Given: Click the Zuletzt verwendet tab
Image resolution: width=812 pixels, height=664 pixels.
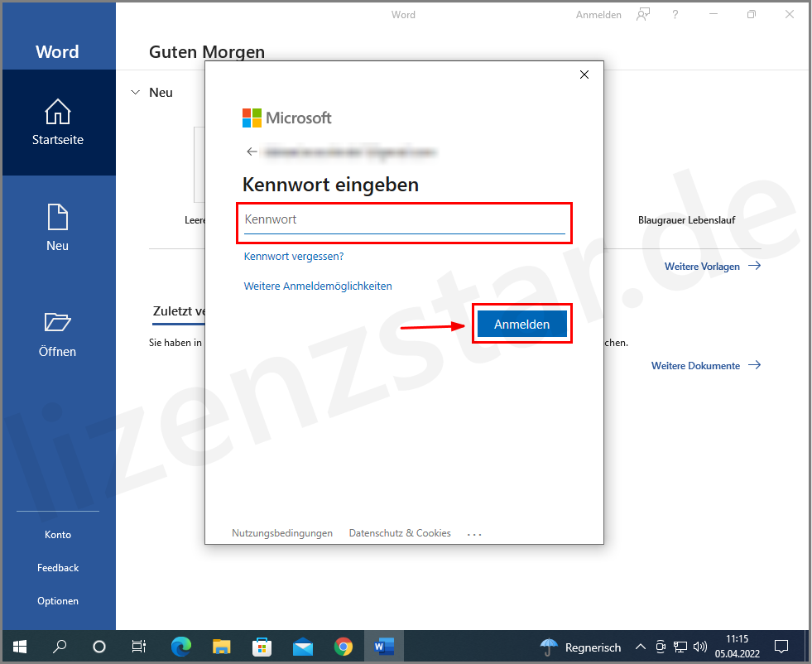Looking at the screenshot, I should point(179,312).
